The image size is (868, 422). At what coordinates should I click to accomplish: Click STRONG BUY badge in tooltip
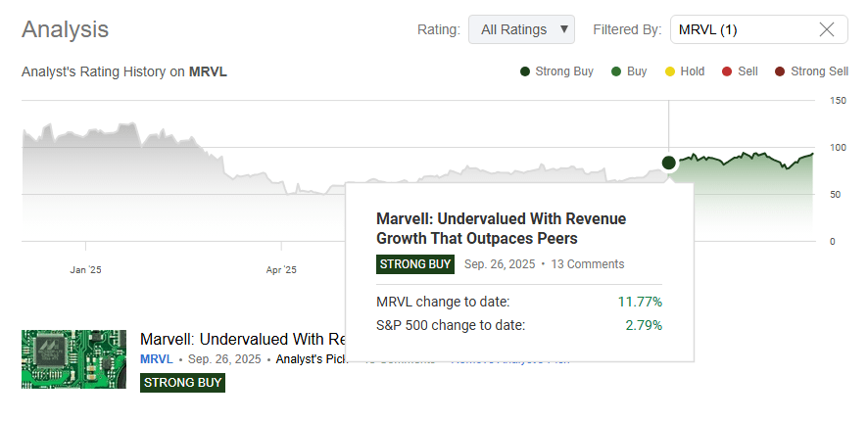click(415, 263)
